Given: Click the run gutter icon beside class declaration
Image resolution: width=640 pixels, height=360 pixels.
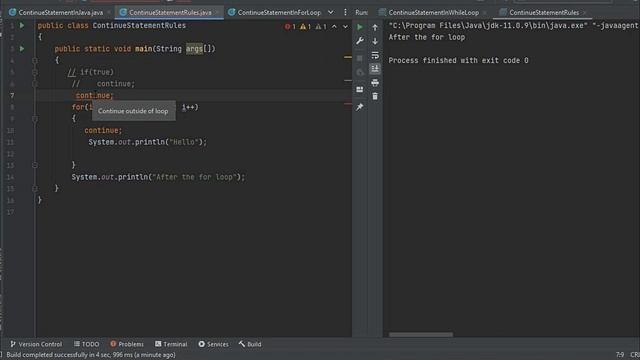Looking at the screenshot, I should click(x=22, y=26).
